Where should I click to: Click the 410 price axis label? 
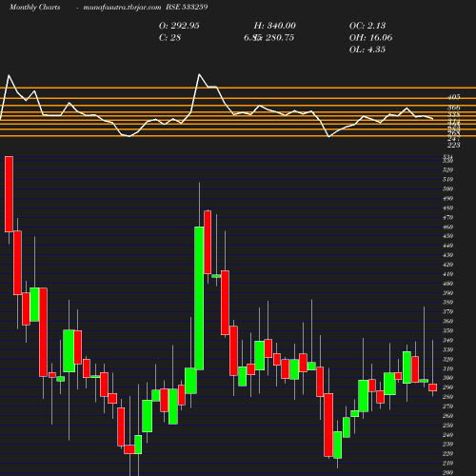pos(447,274)
